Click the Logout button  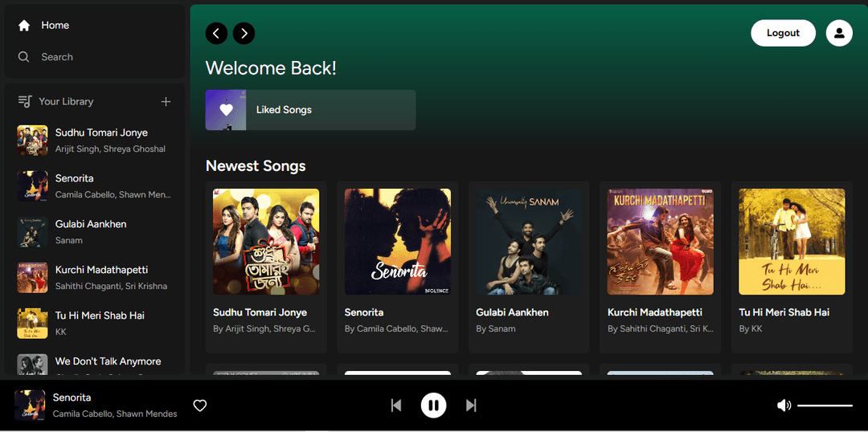(783, 33)
